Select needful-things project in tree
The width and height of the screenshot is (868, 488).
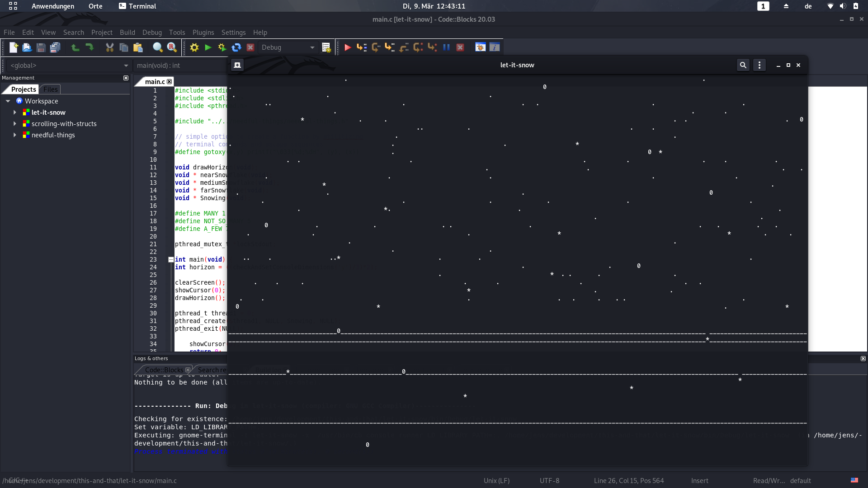(53, 135)
